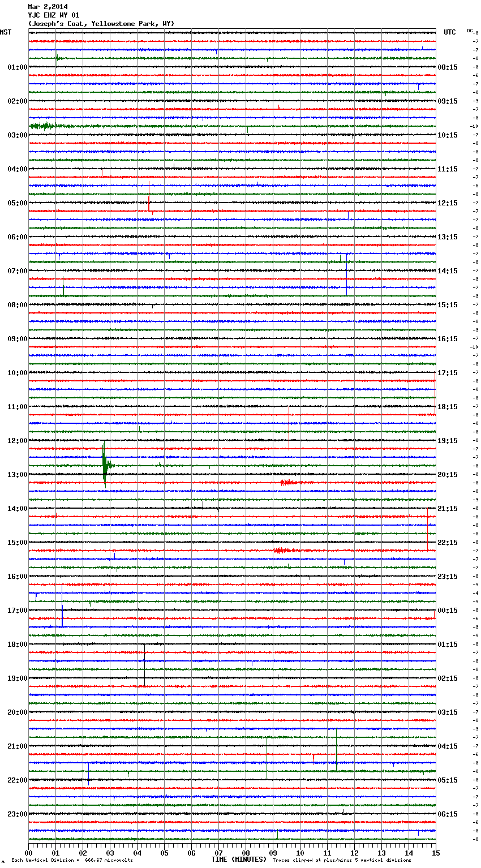The width and height of the screenshot is (481, 868).
Task: Click the '06' minute tick label
Action: point(192,853)
